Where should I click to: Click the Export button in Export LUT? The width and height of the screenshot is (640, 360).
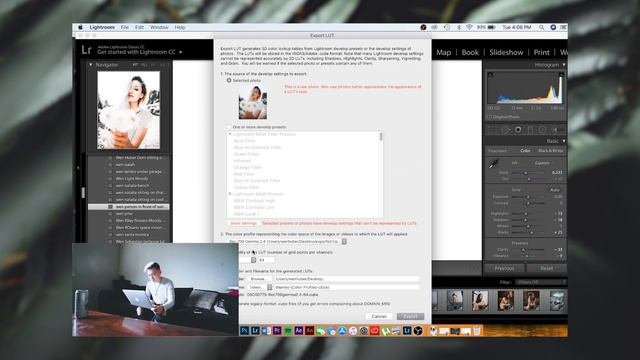pyautogui.click(x=410, y=316)
